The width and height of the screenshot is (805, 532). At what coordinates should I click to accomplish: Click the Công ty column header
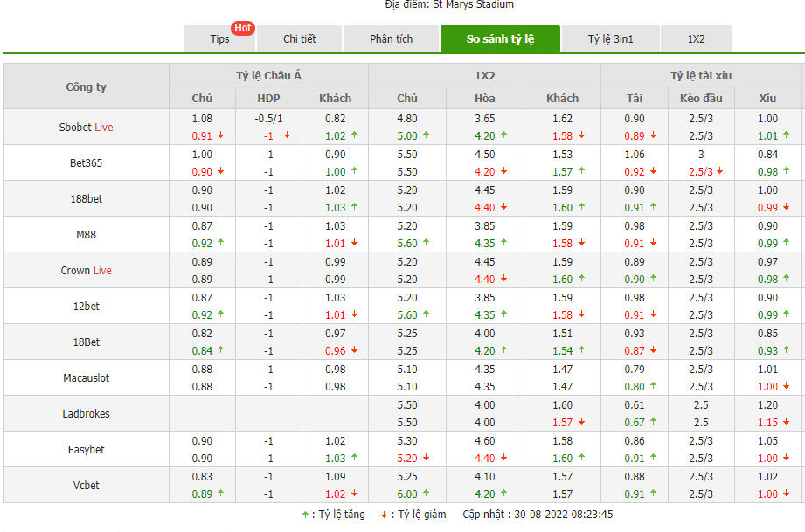pos(87,86)
